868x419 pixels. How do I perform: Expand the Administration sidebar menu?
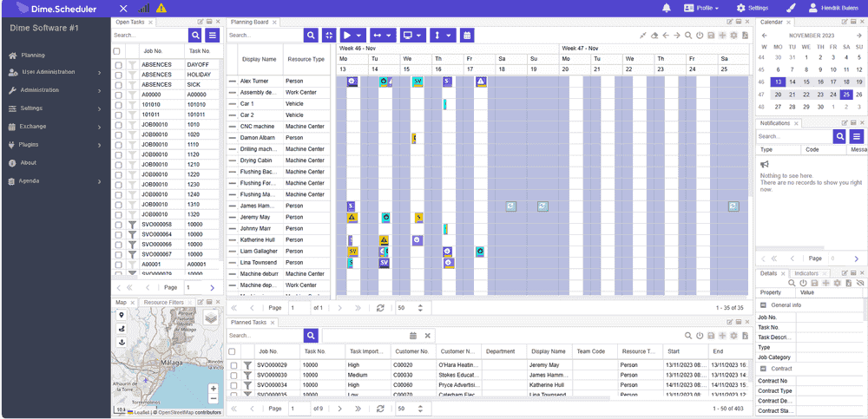click(x=56, y=90)
